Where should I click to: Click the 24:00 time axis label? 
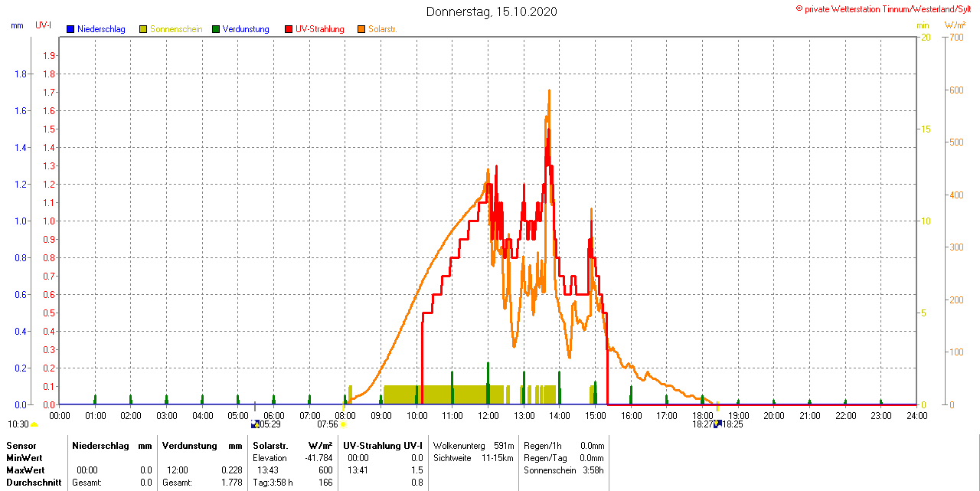click(916, 415)
